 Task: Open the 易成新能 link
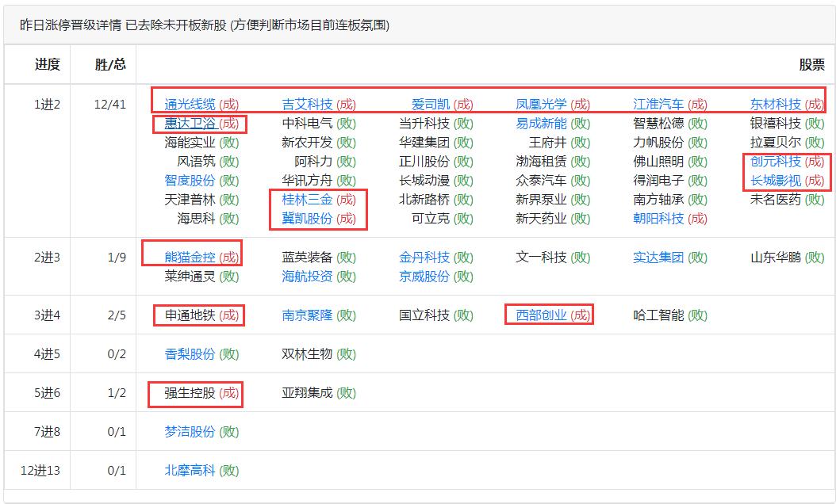541,124
